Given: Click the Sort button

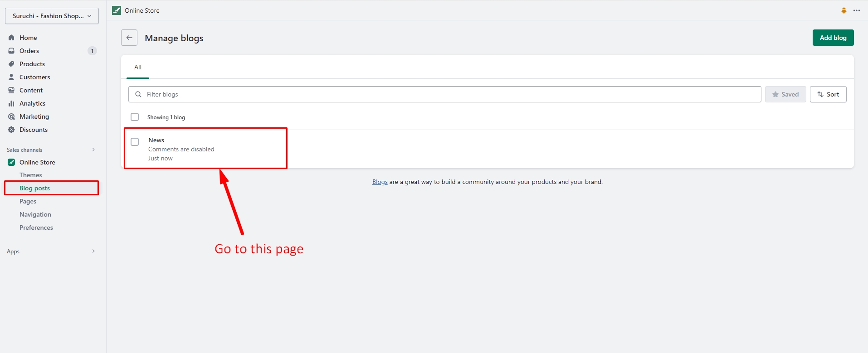Looking at the screenshot, I should (x=828, y=94).
